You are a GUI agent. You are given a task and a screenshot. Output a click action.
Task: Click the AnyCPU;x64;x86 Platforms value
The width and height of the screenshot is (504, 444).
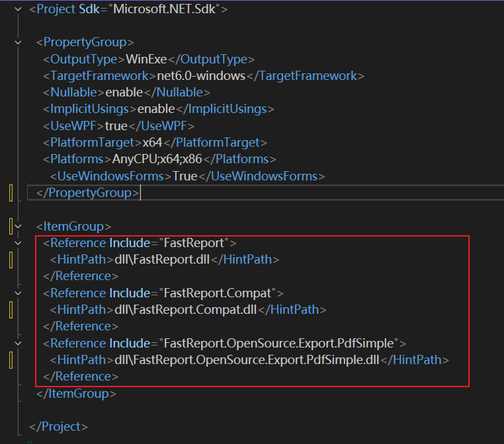point(157,159)
